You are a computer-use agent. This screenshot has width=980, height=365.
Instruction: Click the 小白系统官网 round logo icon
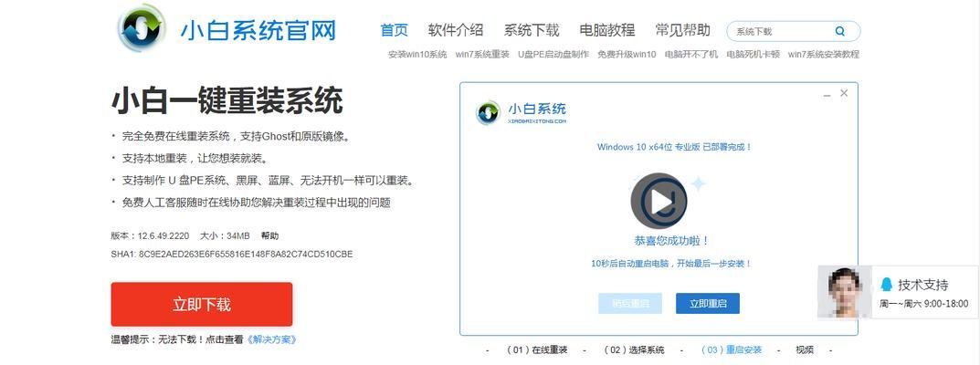pyautogui.click(x=142, y=28)
